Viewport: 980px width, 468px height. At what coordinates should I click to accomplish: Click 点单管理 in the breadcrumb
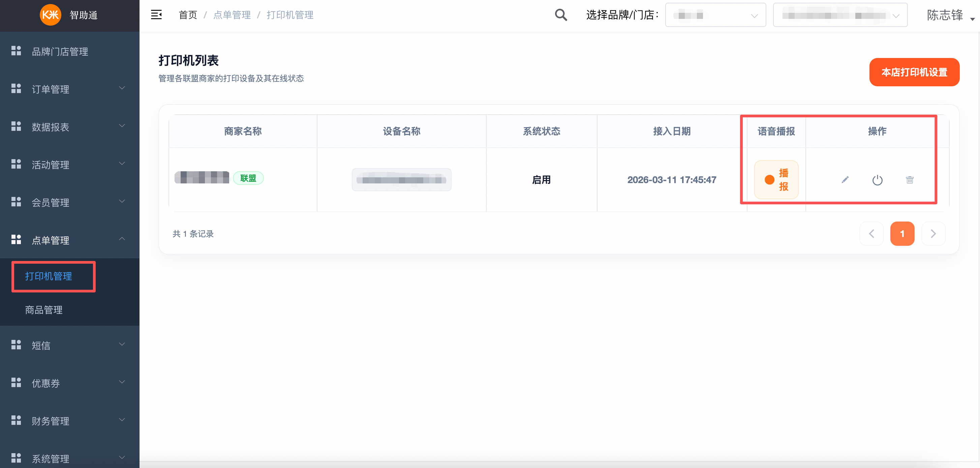point(232,15)
